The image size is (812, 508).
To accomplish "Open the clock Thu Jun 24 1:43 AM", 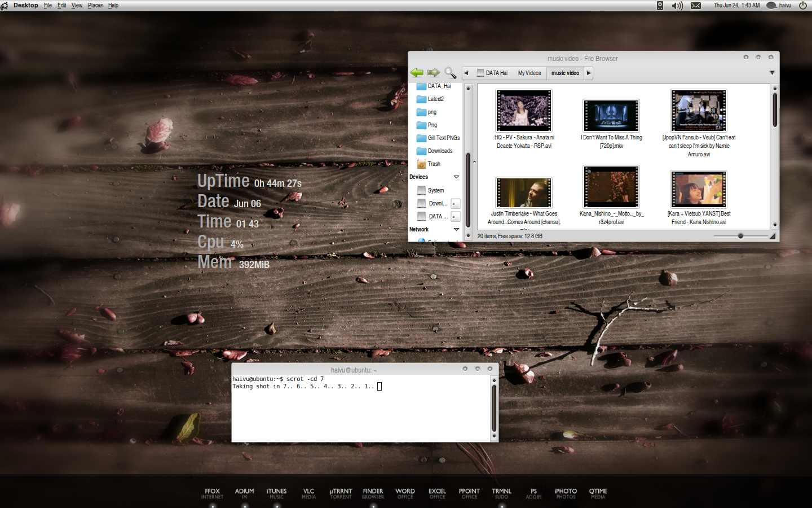I will point(736,5).
